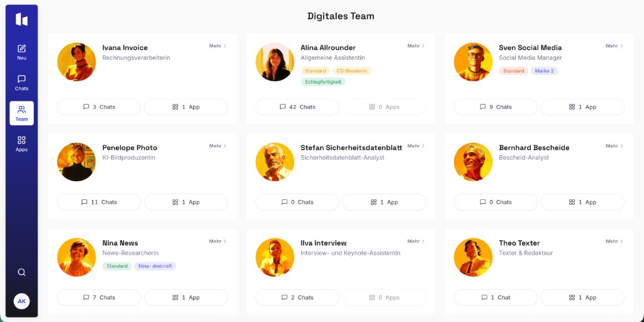The width and height of the screenshot is (644, 322).
Task: Click Alina Allrounder's Standard tag
Action: (316, 70)
